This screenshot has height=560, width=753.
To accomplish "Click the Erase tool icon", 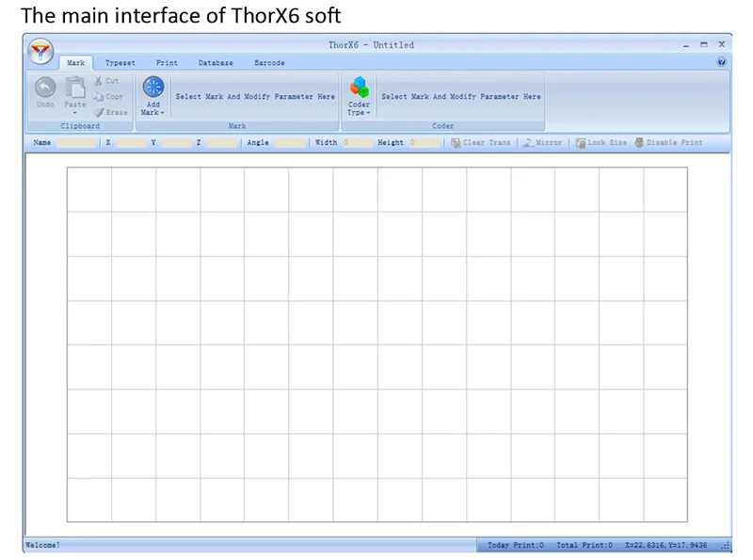I will pos(100,112).
